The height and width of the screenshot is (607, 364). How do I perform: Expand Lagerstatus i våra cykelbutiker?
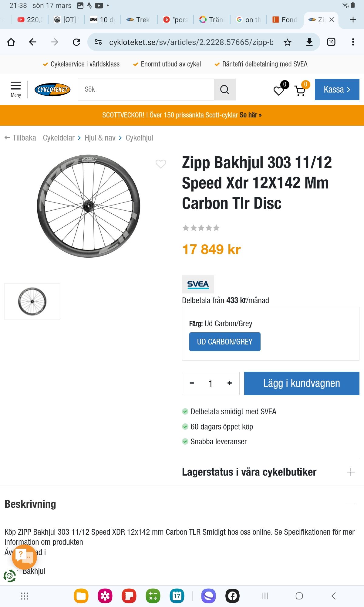pyautogui.click(x=271, y=472)
